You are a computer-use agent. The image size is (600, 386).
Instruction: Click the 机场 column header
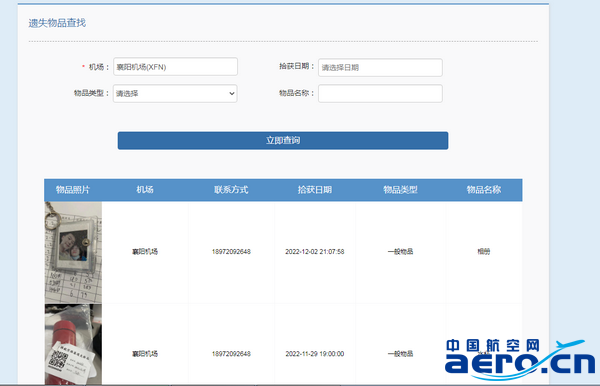coord(145,190)
